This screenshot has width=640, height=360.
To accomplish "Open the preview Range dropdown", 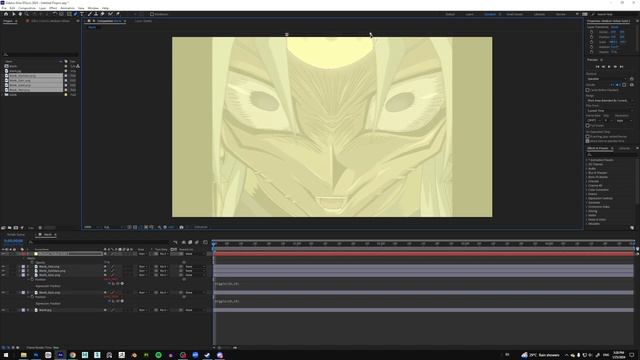I will [x=610, y=100].
